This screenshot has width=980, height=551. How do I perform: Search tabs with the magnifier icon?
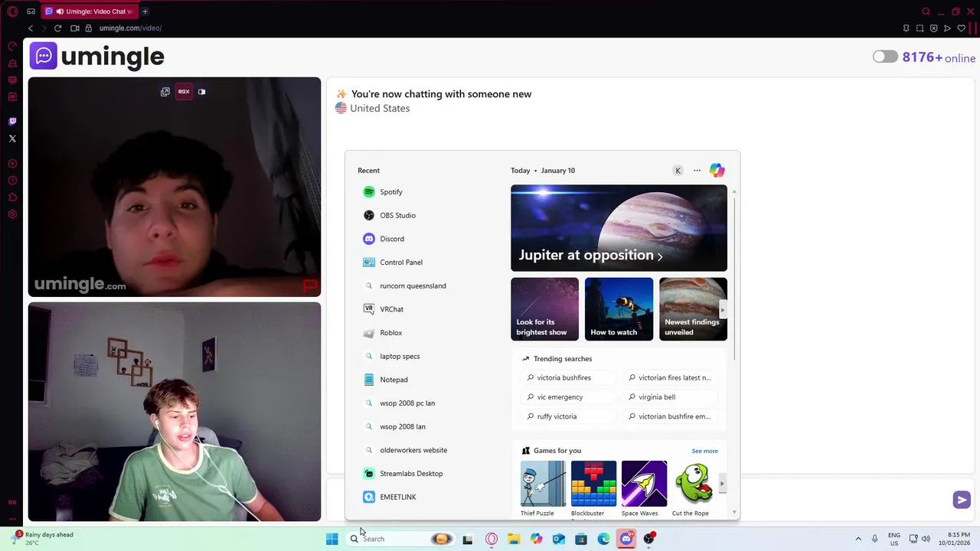pos(926,11)
